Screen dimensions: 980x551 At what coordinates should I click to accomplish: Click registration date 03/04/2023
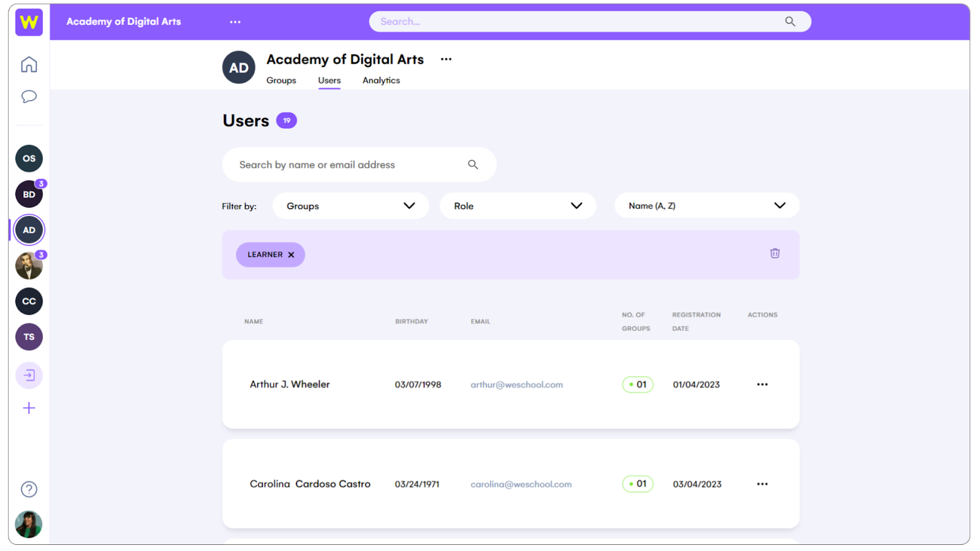697,484
